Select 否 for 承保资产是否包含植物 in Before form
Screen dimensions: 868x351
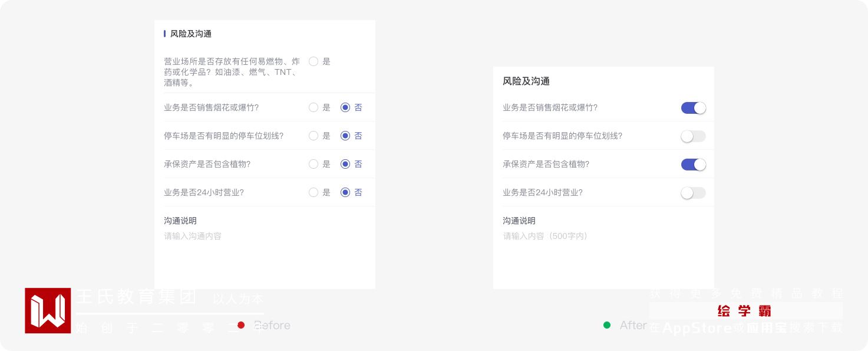pos(345,164)
